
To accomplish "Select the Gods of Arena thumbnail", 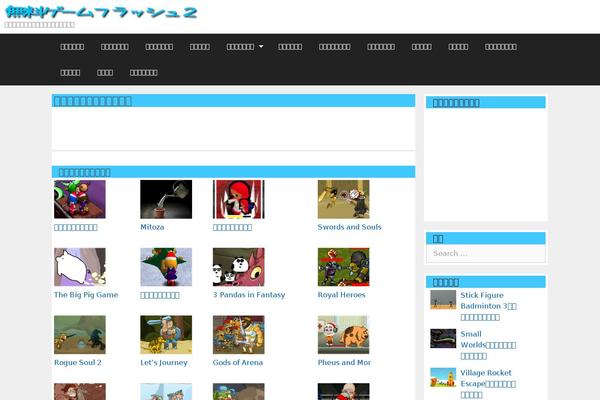I will click(239, 335).
